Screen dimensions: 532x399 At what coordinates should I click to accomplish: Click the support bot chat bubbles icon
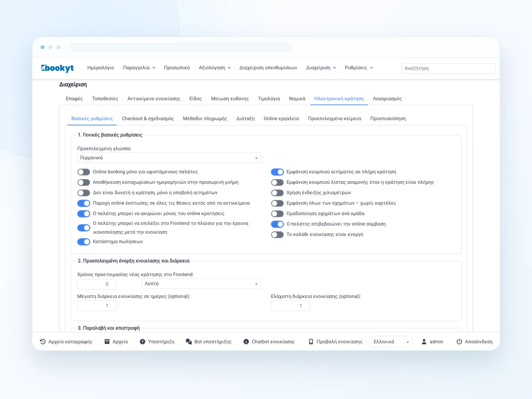pyautogui.click(x=189, y=341)
